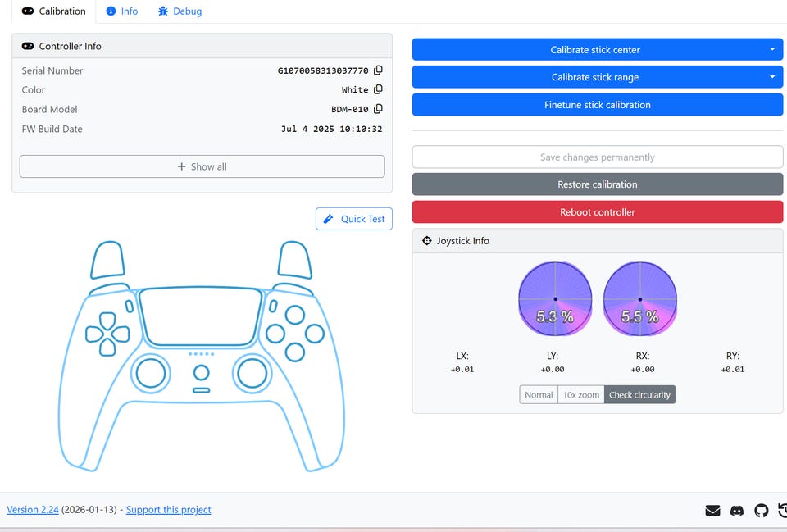Click right stick circularity plot showing 5.5 %
This screenshot has width=787, height=532.
(640, 299)
